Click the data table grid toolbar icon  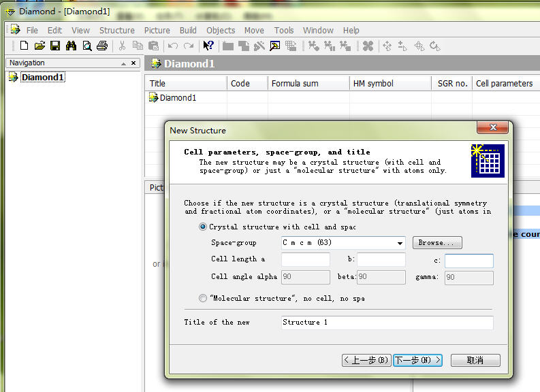point(291,46)
